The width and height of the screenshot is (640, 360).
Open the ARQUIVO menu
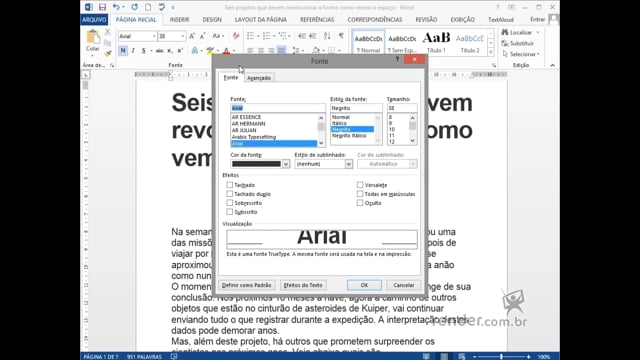(94, 20)
